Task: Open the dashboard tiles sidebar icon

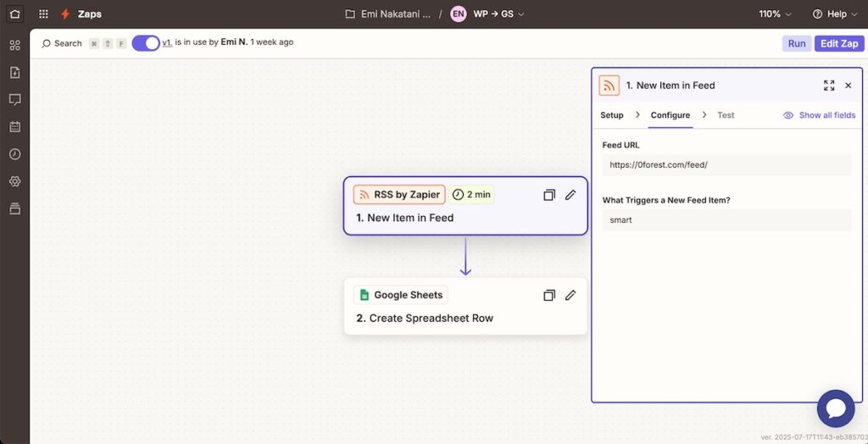Action: point(15,46)
